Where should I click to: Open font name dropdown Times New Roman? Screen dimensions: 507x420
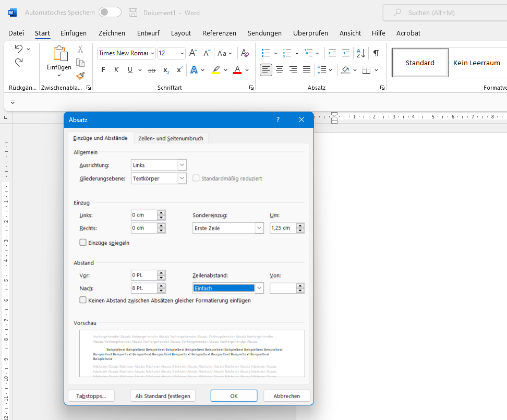click(x=152, y=53)
